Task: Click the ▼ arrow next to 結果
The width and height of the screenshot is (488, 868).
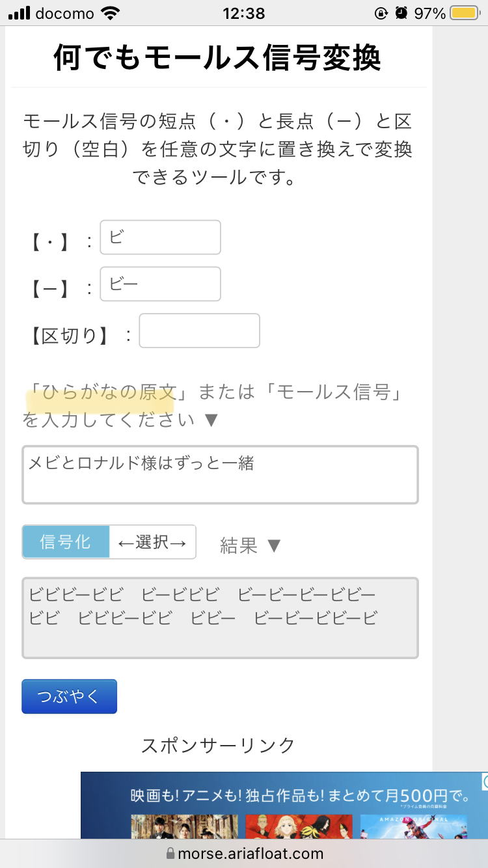Action: 274,545
